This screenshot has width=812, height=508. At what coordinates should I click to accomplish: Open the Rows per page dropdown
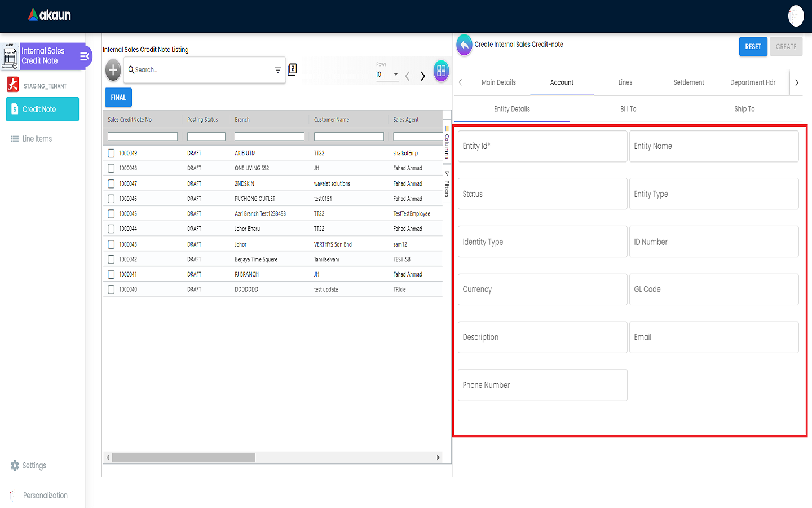(x=387, y=75)
